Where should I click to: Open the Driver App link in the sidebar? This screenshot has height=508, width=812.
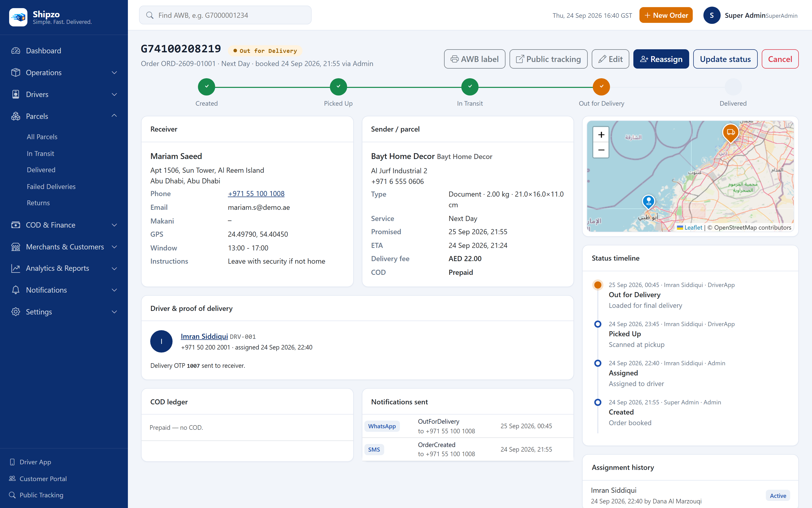click(x=30, y=462)
